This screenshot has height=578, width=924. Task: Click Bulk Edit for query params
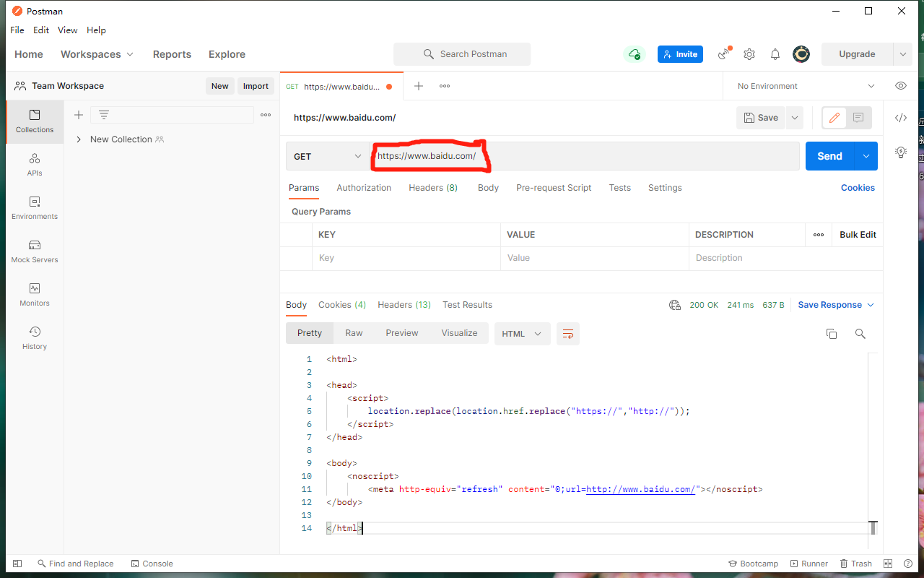pyautogui.click(x=858, y=235)
